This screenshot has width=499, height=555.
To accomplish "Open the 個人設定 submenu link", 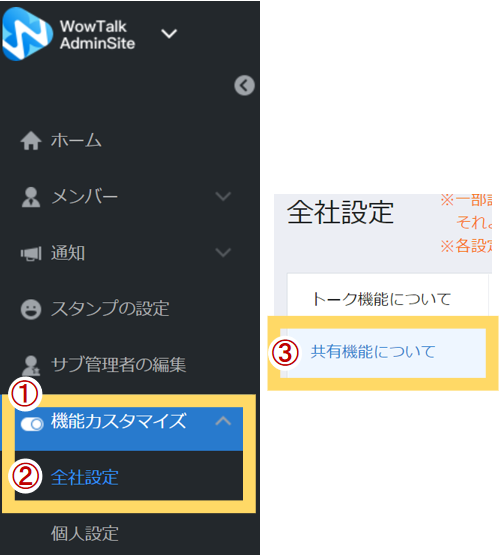I will (85, 533).
